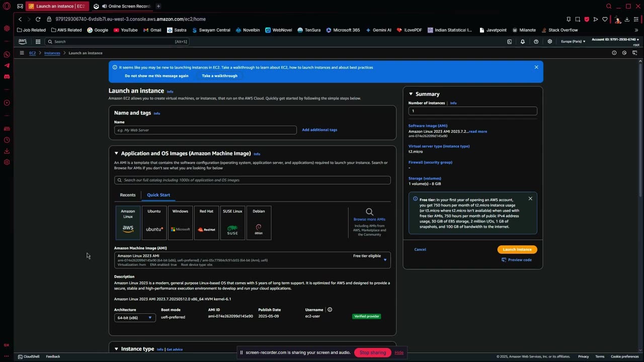The image size is (644, 362).
Task: Click the read more AMI link
Action: click(x=477, y=131)
